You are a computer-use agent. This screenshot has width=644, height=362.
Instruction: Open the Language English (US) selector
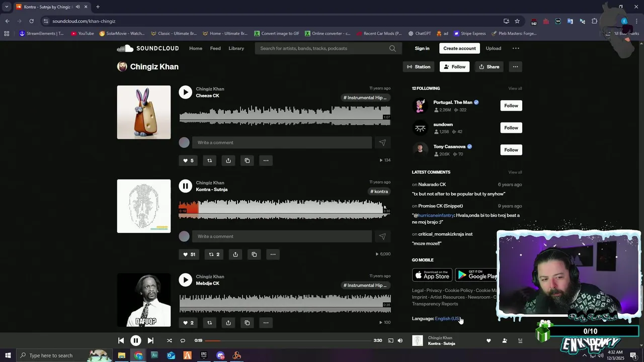coord(447,318)
